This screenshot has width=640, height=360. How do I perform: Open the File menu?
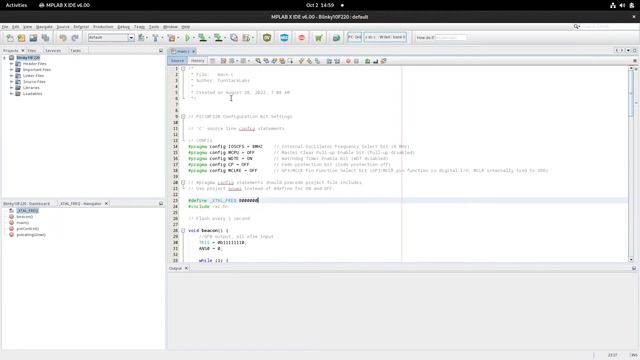click(x=5, y=27)
